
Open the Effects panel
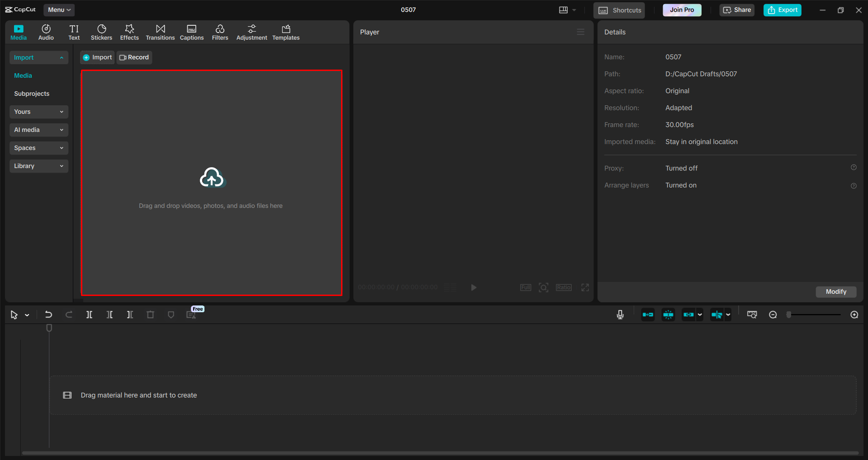pyautogui.click(x=129, y=32)
